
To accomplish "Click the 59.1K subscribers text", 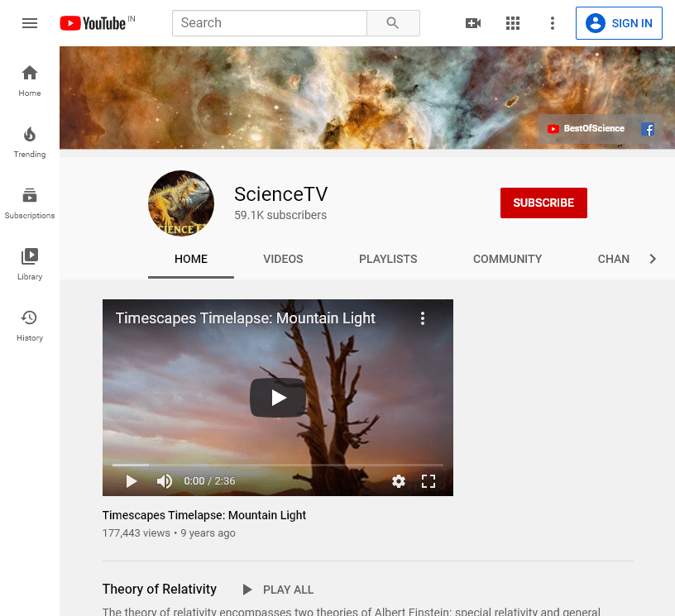I will [x=280, y=215].
